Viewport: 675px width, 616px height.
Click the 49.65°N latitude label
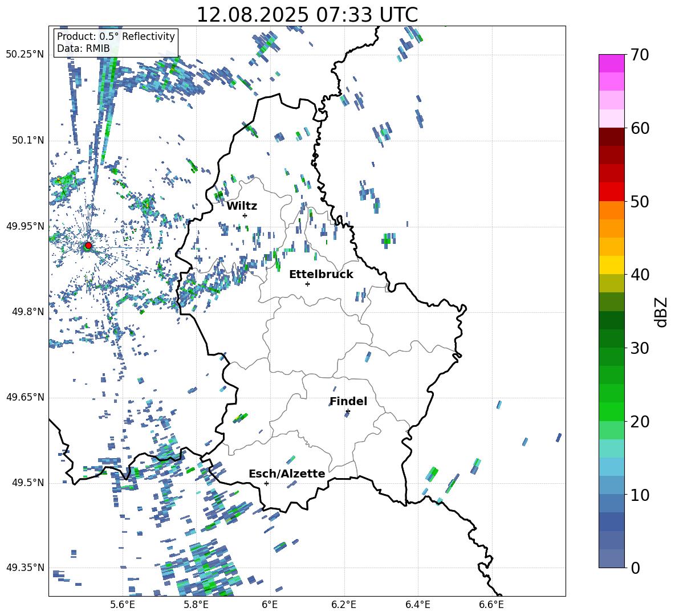pos(25,397)
